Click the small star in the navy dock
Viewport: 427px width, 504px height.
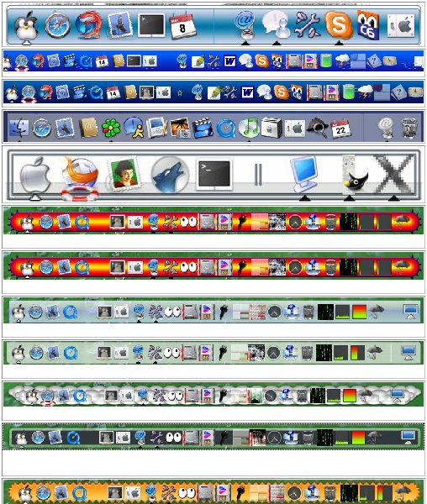[180, 93]
